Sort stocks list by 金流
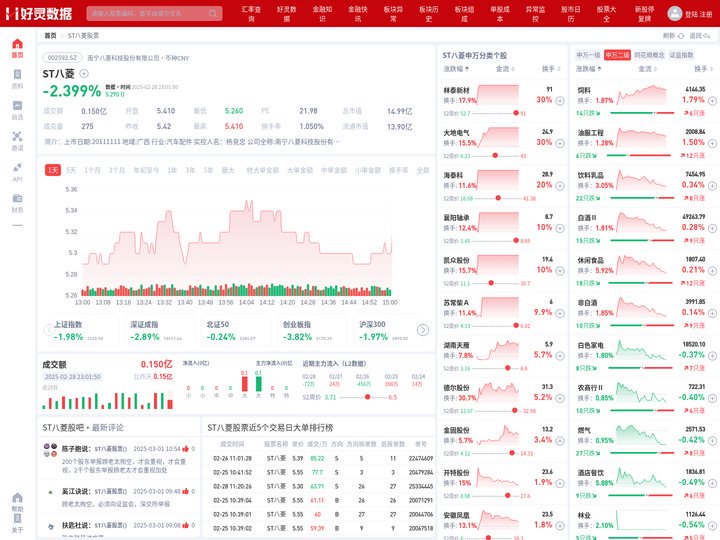The image size is (720, 540). [505, 69]
